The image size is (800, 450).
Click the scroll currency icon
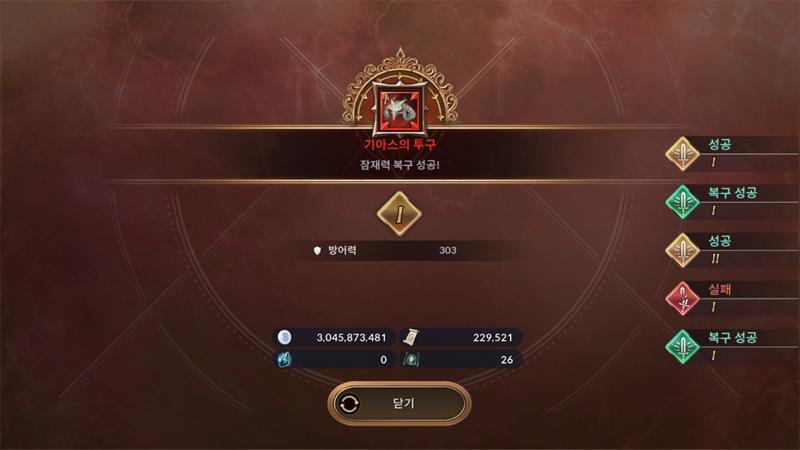(410, 337)
